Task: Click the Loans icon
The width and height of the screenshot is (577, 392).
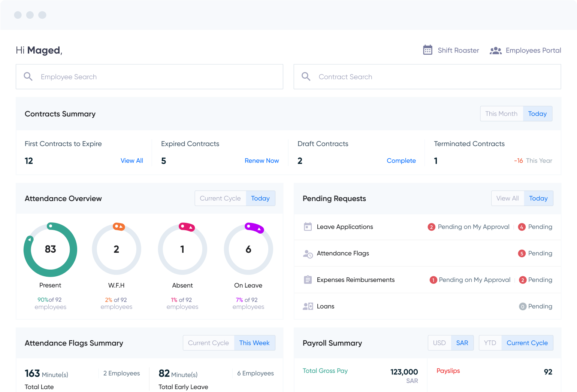Action: (308, 306)
